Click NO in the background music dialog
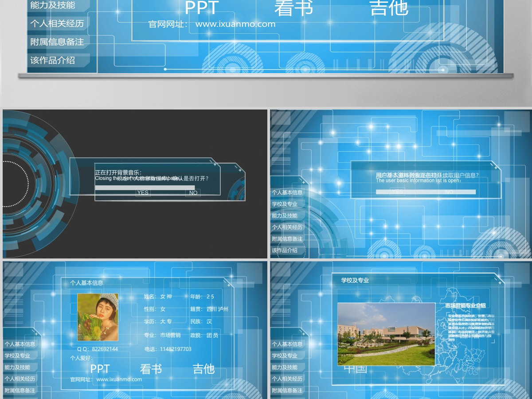Viewport: 532px width, 399px height. pos(193,192)
